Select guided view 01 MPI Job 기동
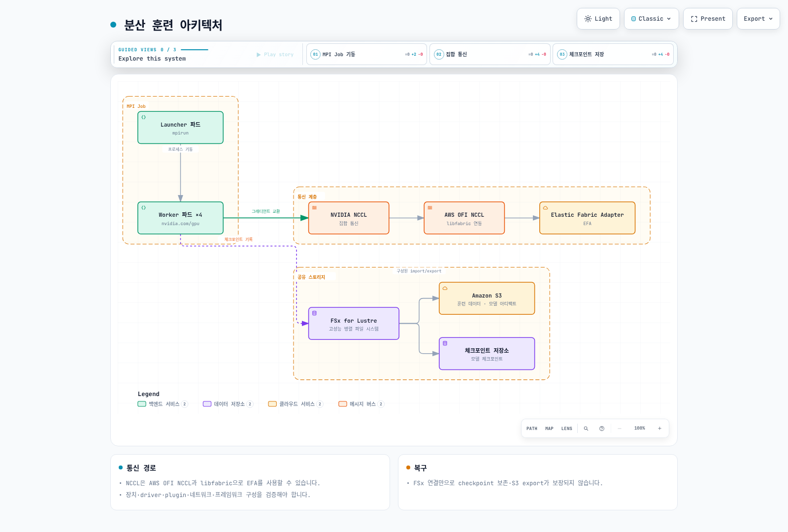 pos(366,54)
